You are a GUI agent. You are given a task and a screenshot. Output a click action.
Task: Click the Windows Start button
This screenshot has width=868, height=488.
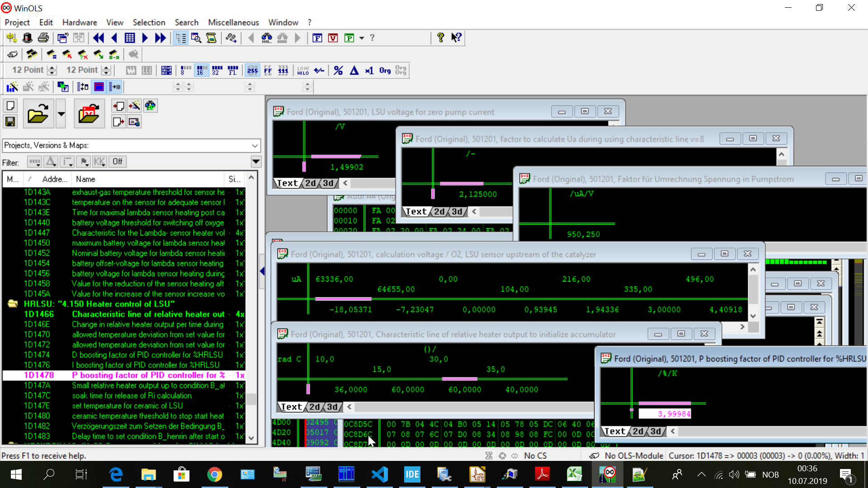pos(16,474)
